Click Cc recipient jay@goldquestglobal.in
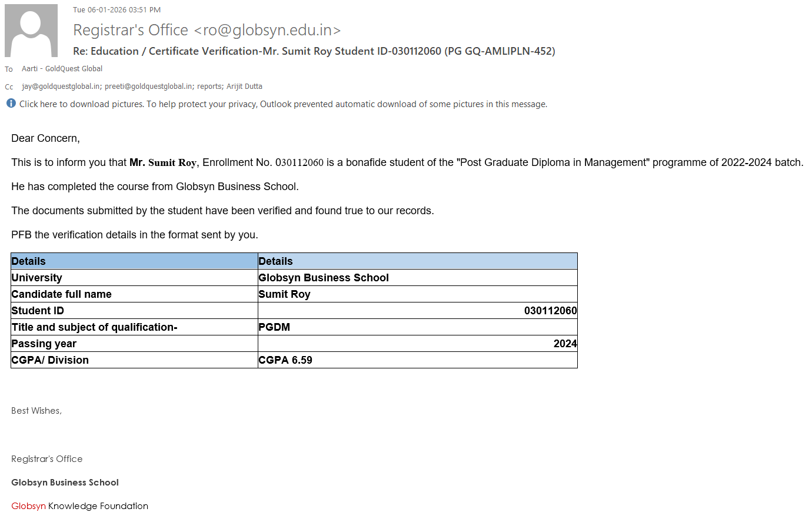This screenshot has width=812, height=512. pyautogui.click(x=62, y=87)
